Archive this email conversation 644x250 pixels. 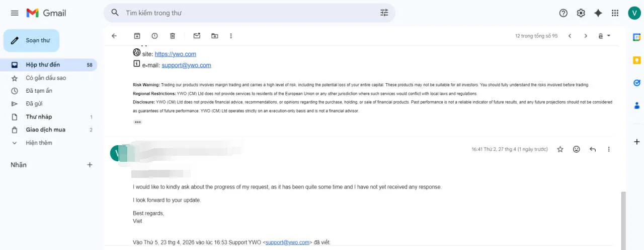[137, 36]
